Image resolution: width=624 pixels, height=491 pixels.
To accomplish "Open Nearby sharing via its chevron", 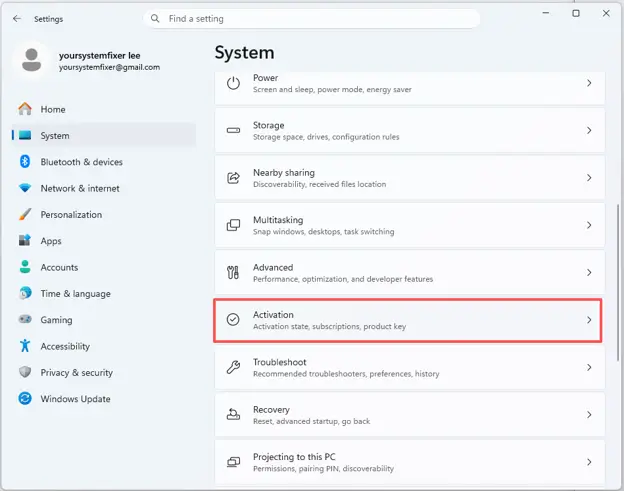I will tap(589, 177).
